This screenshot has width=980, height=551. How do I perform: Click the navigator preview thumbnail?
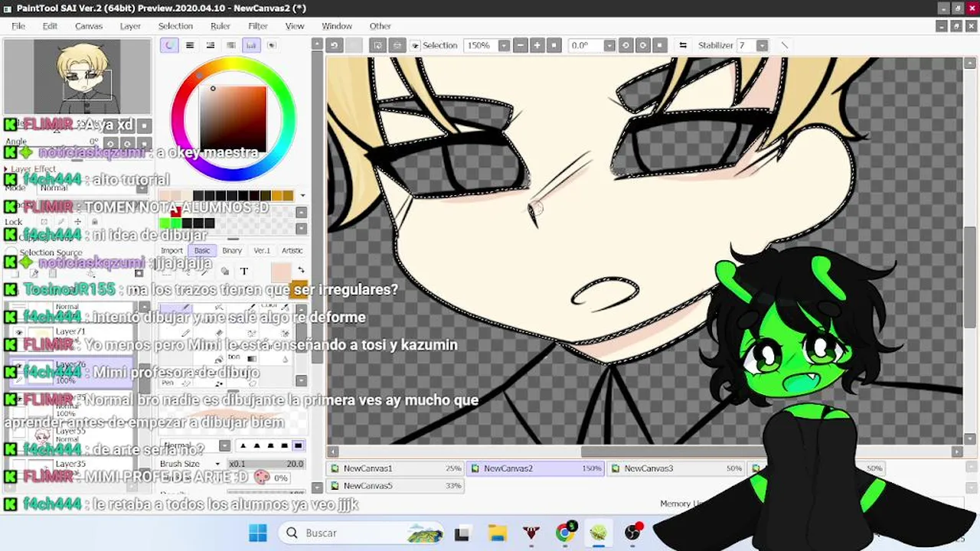click(77, 77)
